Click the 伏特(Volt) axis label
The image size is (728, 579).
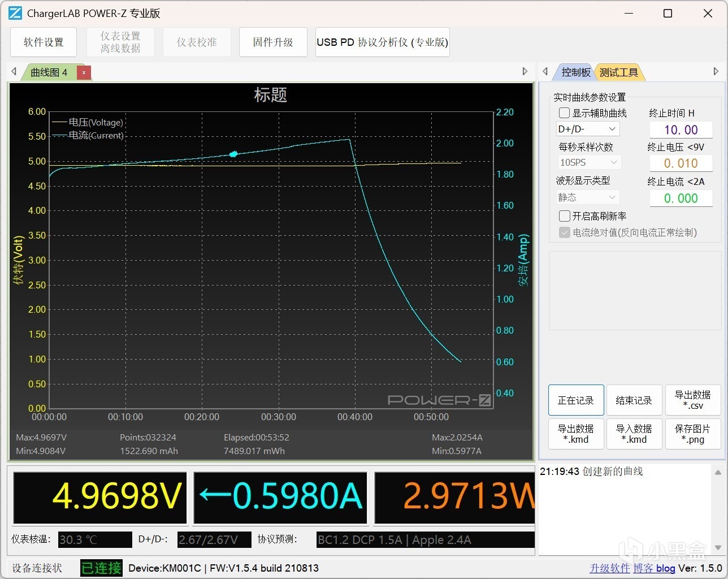(19, 260)
